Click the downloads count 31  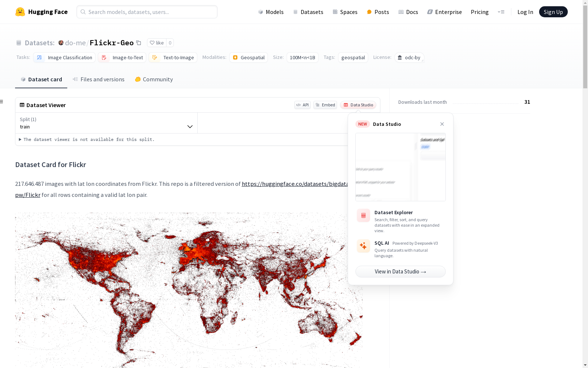[527, 102]
